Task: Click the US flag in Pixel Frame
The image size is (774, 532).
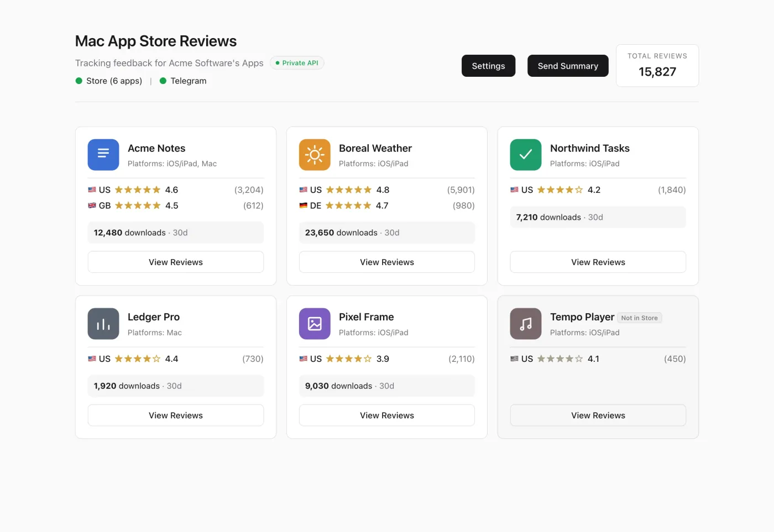Action: tap(303, 359)
